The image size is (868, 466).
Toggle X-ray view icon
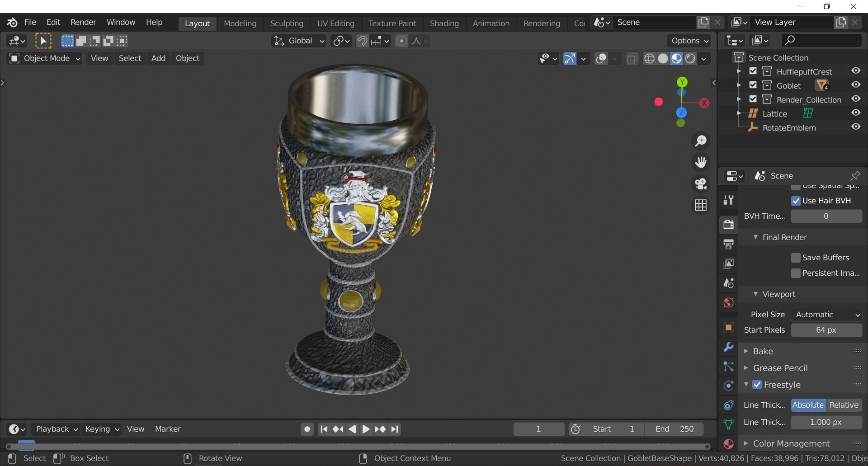(x=632, y=59)
